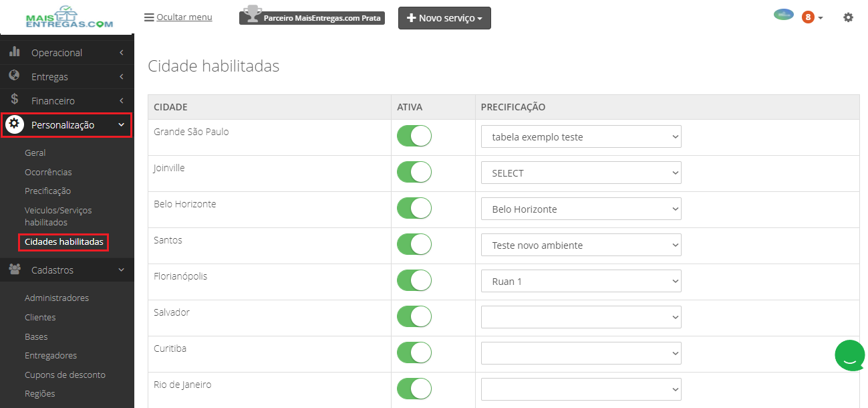Click the Operacional bar chart icon
Screen dimensions: 868x408
(x=15, y=52)
